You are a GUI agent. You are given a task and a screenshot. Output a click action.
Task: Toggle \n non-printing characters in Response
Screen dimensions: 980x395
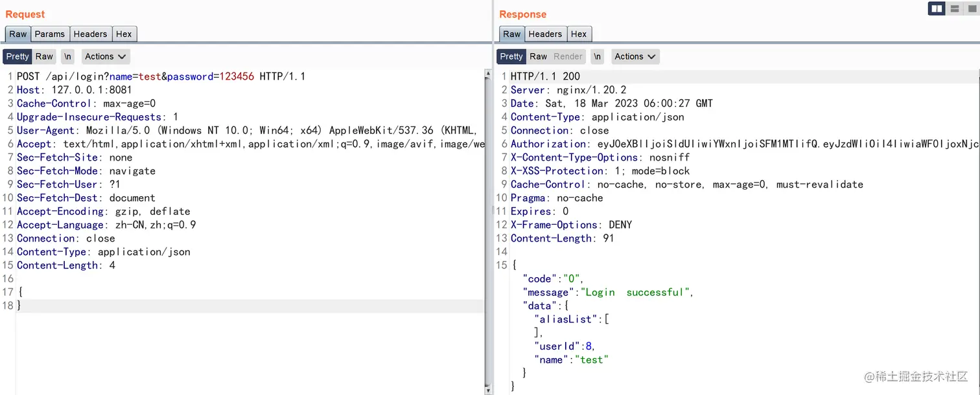click(x=598, y=56)
